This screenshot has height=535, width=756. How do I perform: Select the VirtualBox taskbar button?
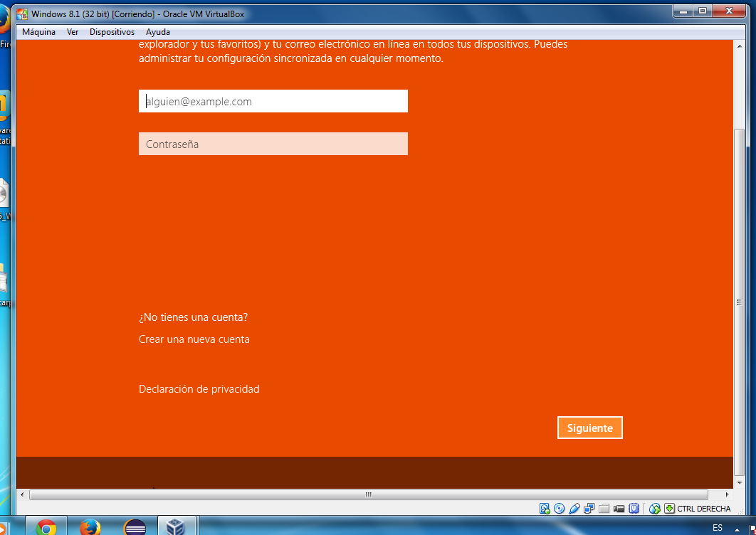(176, 526)
